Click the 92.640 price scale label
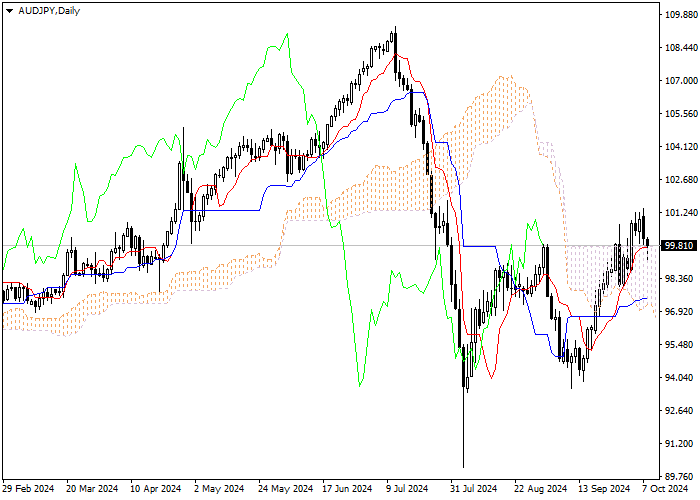Screen dimensions: 700x500 coord(679,411)
